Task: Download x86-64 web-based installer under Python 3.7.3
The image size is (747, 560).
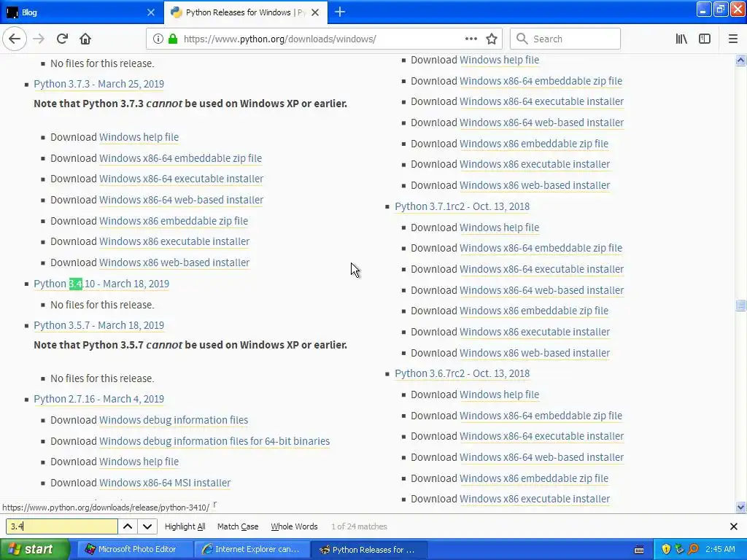Action: (x=181, y=200)
